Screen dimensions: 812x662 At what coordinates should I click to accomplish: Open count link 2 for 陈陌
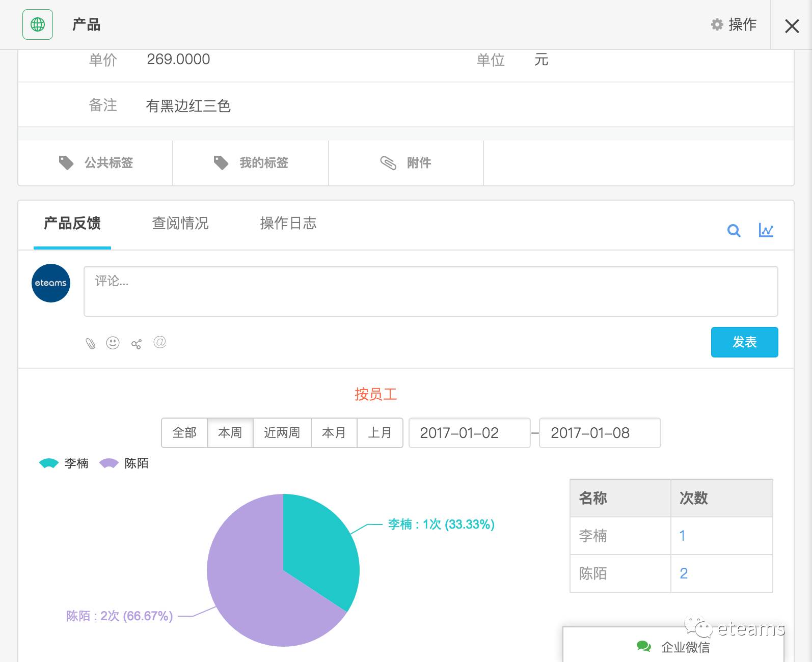tap(684, 573)
